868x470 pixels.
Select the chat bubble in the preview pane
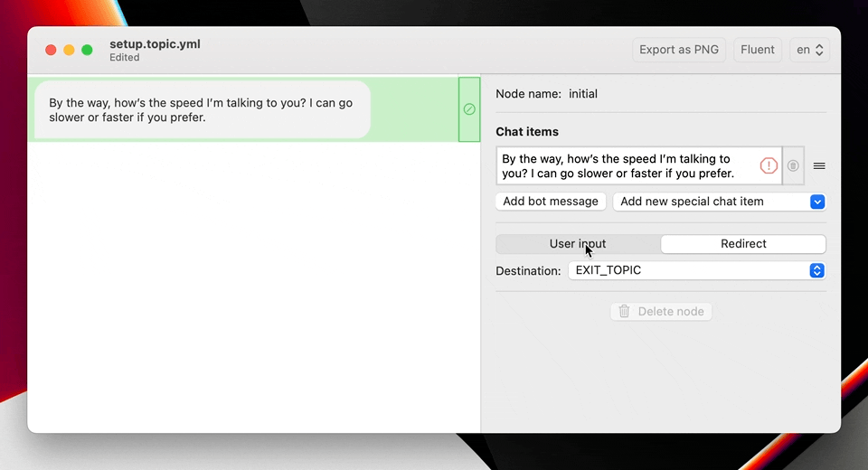click(202, 110)
